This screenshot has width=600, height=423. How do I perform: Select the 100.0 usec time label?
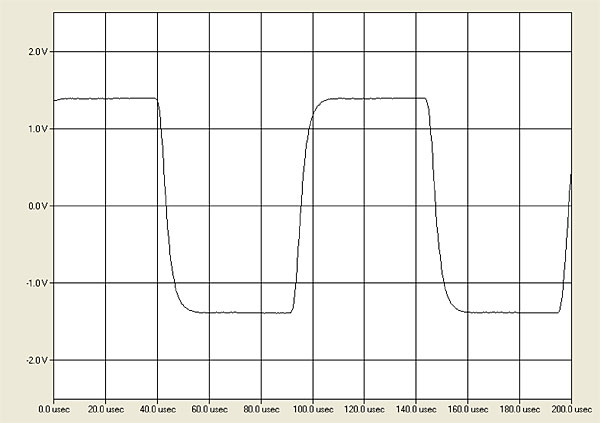tap(311, 409)
